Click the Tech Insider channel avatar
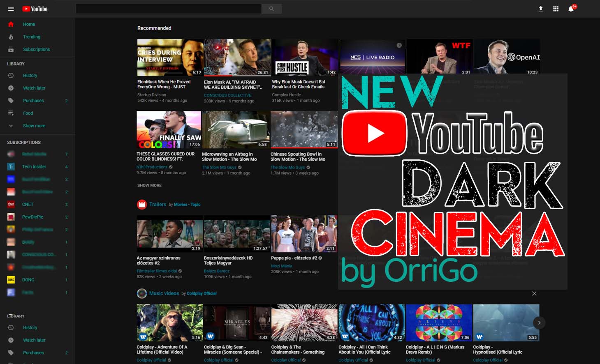Screen dimensions: 600x364 [11, 167]
